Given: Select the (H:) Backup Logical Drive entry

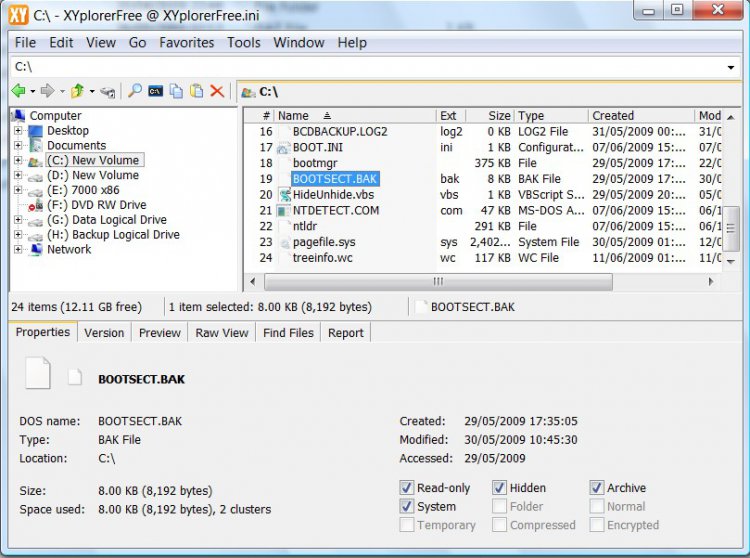Looking at the screenshot, I should [x=113, y=235].
